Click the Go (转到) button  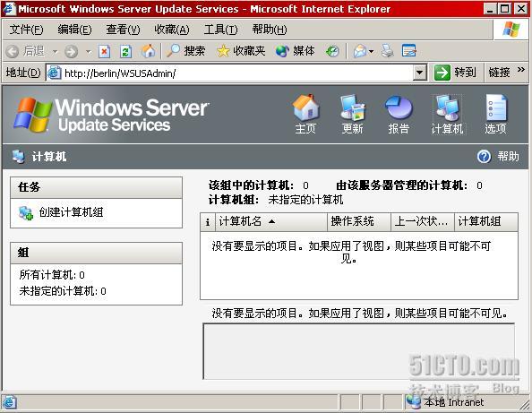(x=455, y=73)
